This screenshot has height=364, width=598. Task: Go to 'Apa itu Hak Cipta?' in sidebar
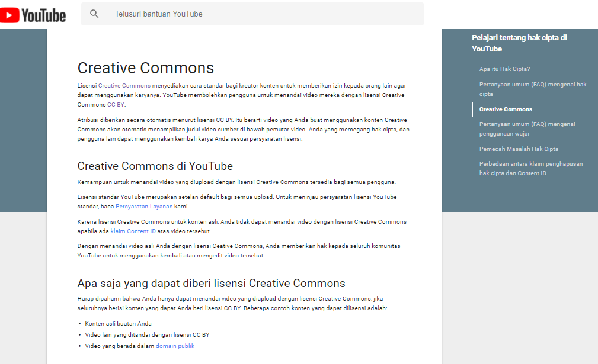tap(504, 69)
